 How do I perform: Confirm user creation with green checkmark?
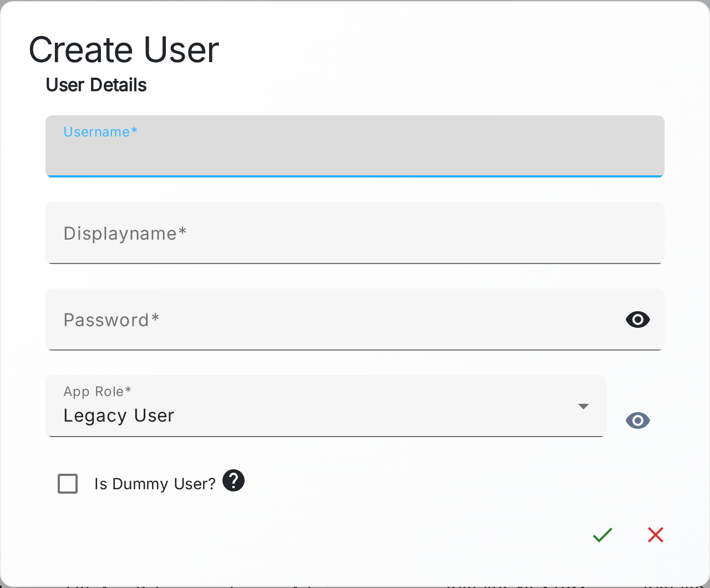coord(602,535)
